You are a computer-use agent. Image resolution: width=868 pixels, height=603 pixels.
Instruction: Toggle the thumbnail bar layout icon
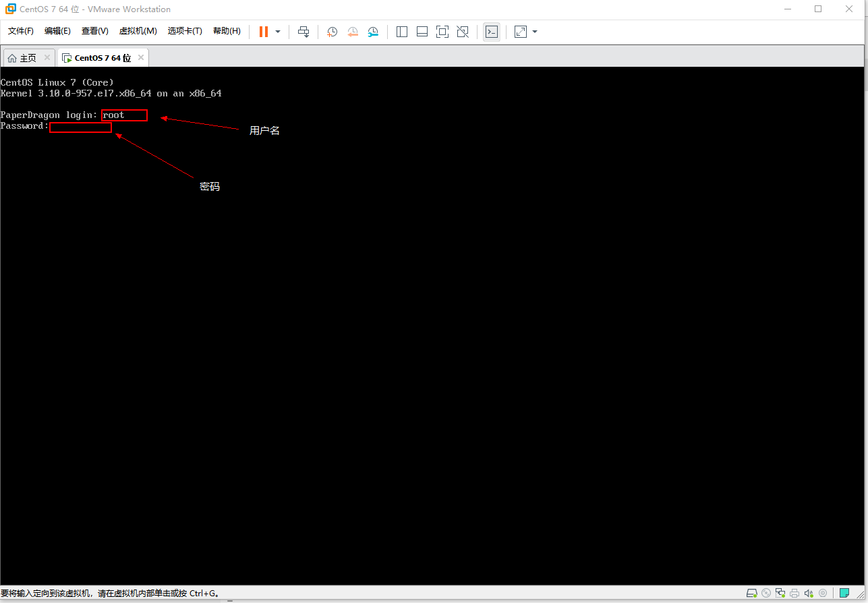coord(422,32)
